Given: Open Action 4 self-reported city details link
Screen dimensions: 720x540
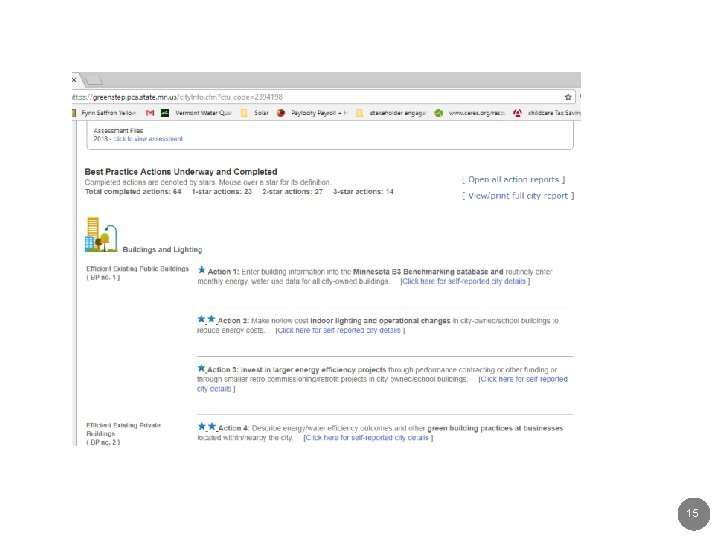Looking at the screenshot, I should coord(368,438).
